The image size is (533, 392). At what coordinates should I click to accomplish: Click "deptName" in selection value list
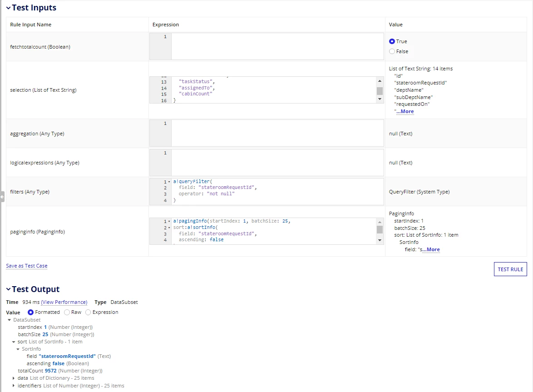[409, 90]
